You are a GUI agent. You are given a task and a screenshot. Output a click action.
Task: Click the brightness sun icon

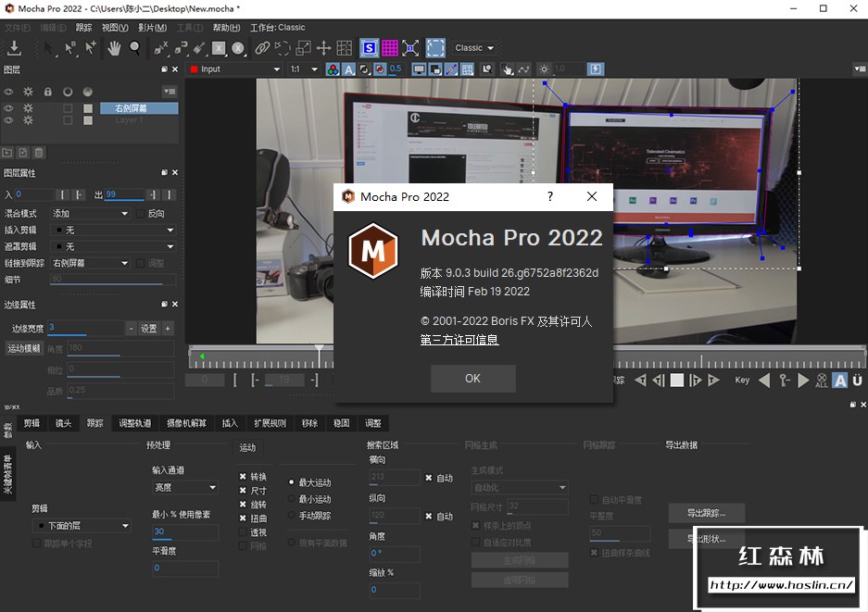(x=544, y=69)
